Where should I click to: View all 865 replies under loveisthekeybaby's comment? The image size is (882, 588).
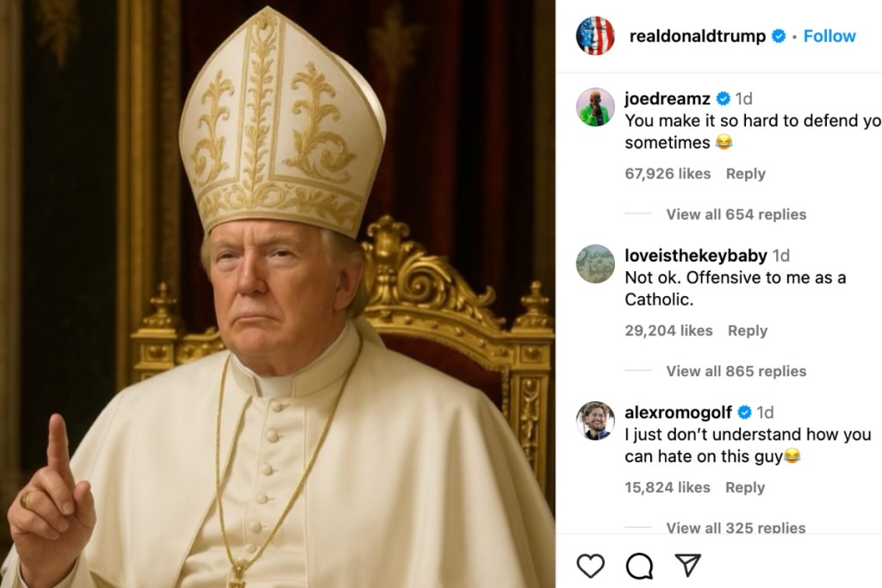(x=736, y=371)
